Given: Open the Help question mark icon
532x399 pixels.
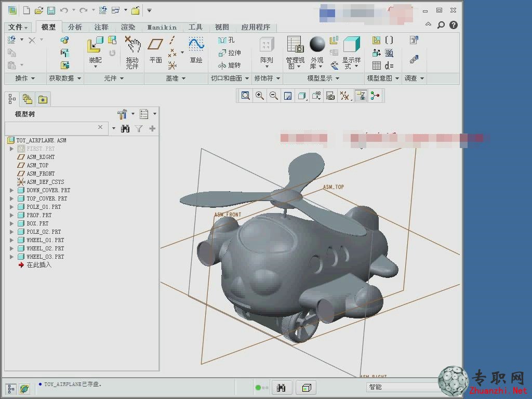Looking at the screenshot, I should (x=453, y=25).
